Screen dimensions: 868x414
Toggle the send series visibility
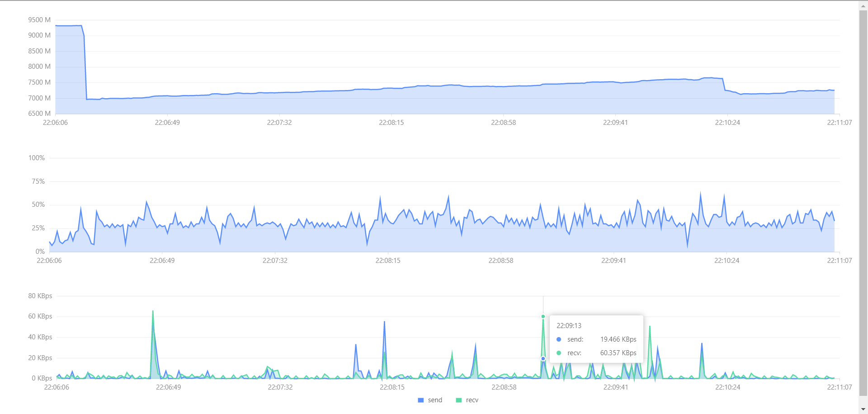pos(430,400)
